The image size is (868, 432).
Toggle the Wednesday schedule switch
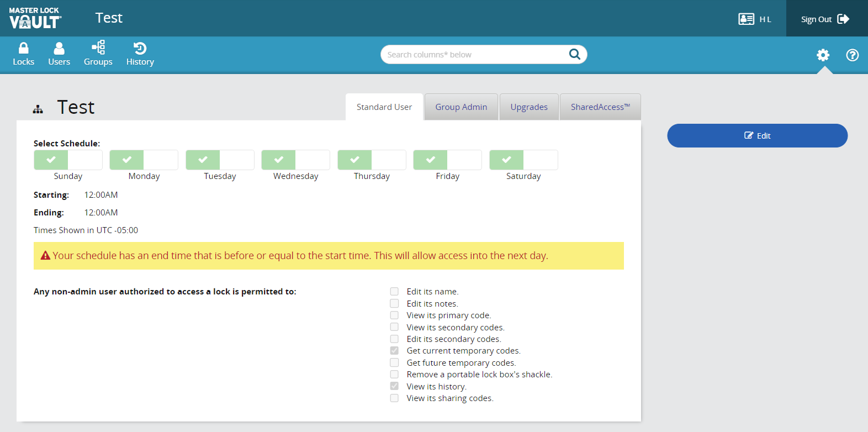pos(295,160)
